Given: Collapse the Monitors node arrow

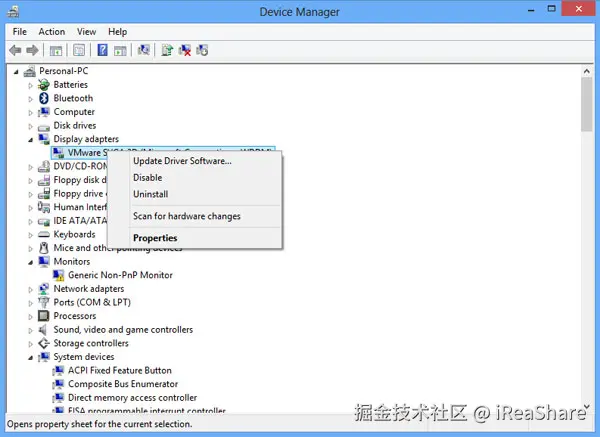Looking at the screenshot, I should coord(31,262).
